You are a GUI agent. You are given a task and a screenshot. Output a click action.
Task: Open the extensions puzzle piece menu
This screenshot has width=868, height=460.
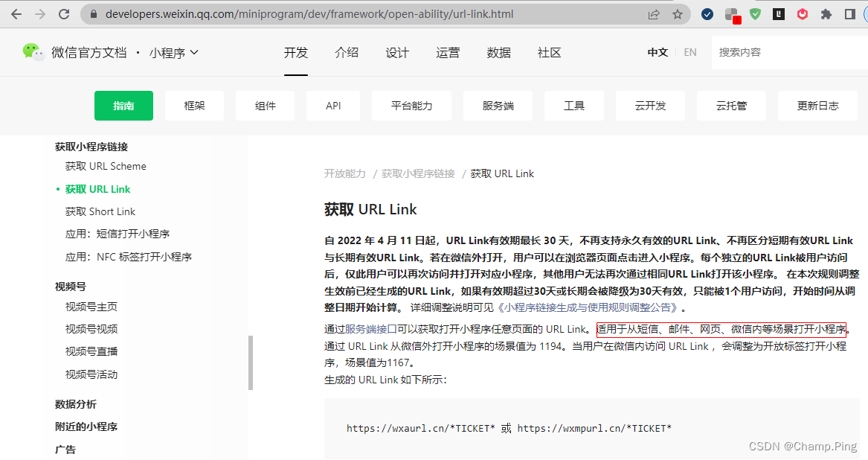(826, 14)
